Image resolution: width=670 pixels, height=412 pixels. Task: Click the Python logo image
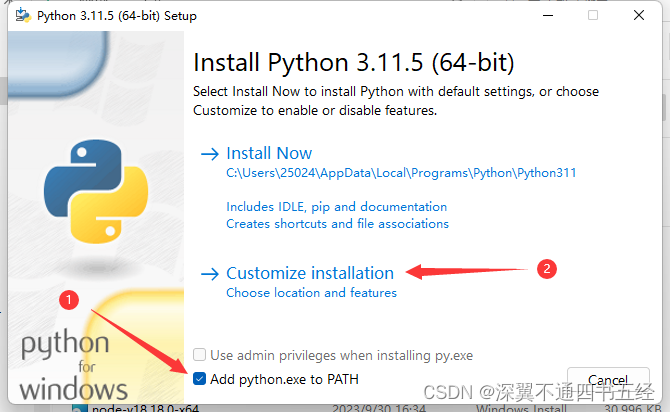tap(97, 191)
